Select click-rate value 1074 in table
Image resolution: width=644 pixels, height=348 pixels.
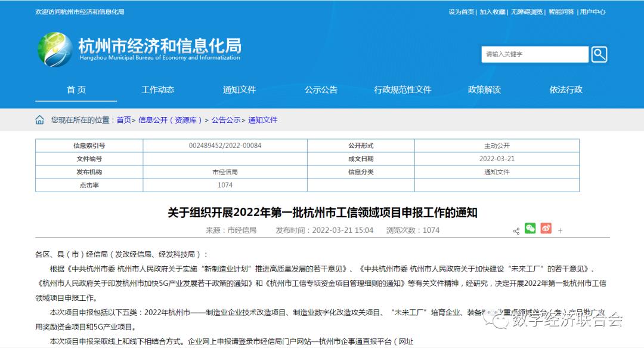click(225, 185)
